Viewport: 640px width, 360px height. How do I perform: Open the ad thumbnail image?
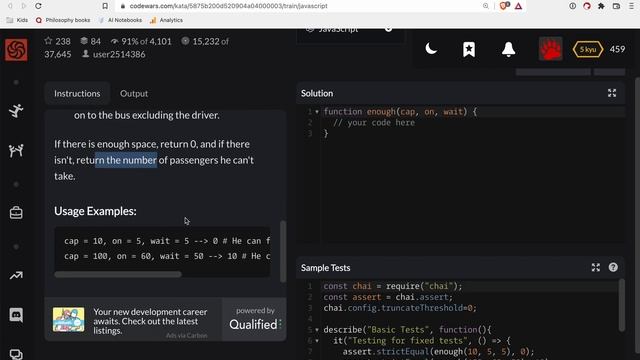(69, 320)
